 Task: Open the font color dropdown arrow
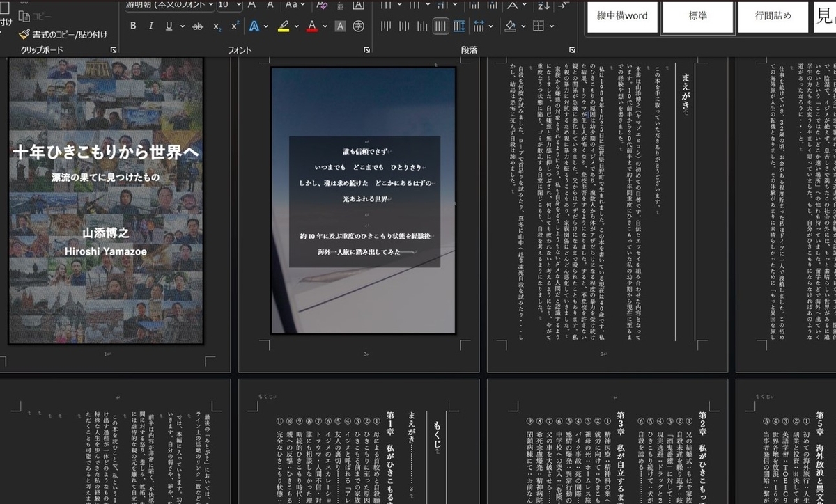click(x=325, y=26)
